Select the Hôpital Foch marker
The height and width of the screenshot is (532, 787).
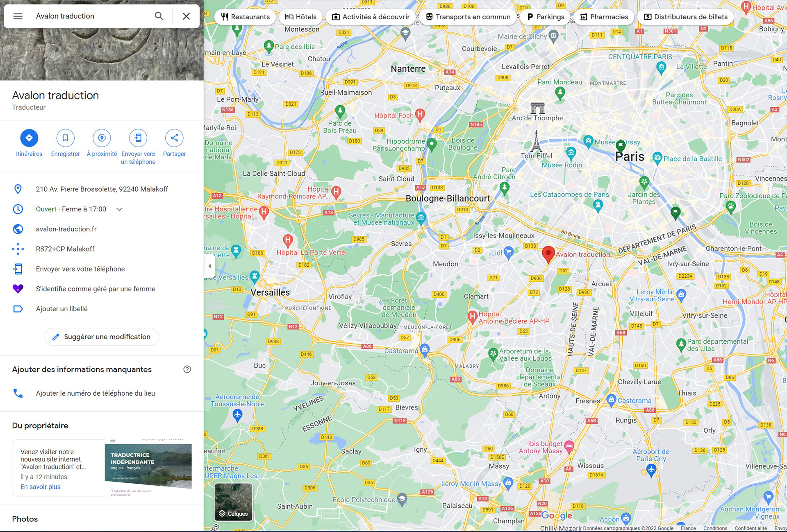pos(420,115)
